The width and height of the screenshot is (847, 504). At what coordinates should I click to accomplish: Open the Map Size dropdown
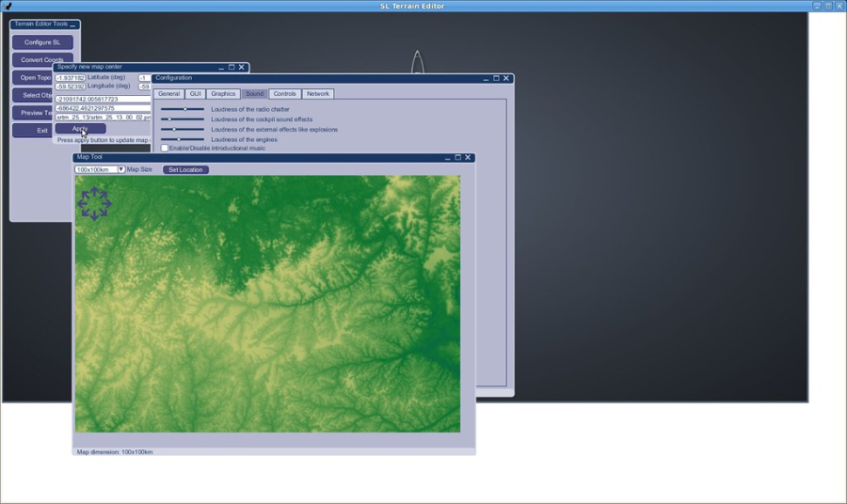click(x=120, y=169)
